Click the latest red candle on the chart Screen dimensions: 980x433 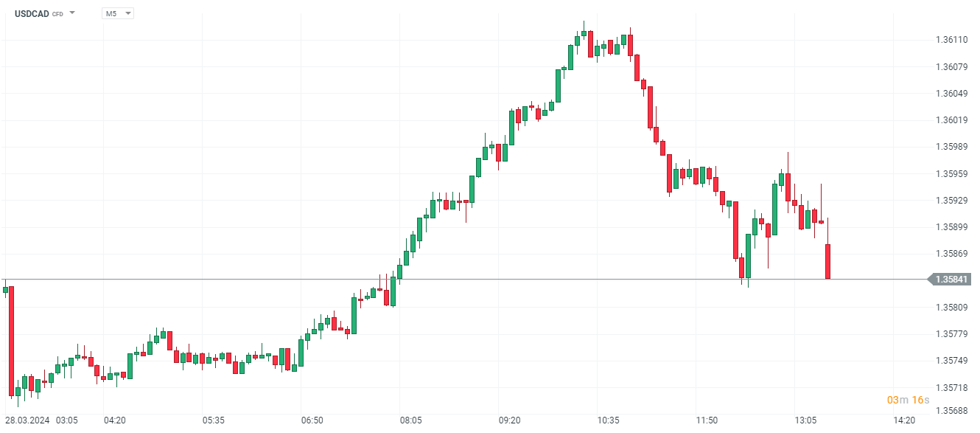(828, 261)
